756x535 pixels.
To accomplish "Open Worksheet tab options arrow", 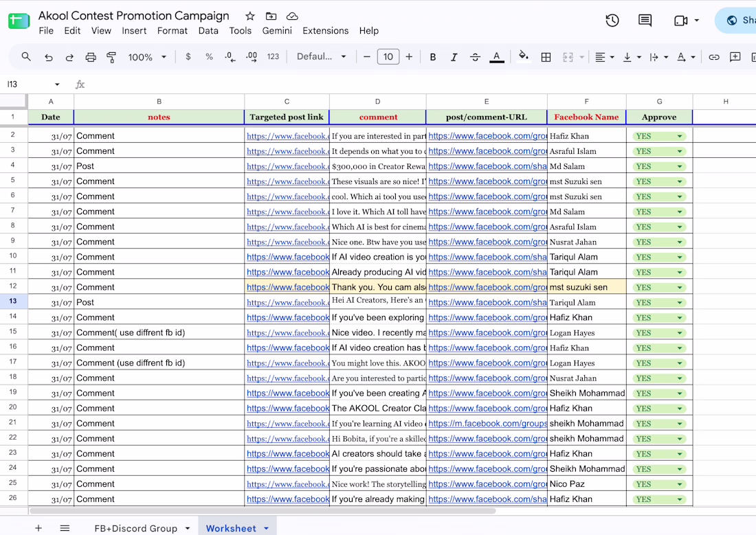I will click(x=266, y=528).
